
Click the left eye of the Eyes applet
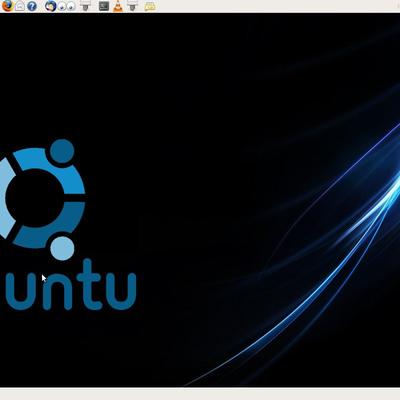coord(62,6)
